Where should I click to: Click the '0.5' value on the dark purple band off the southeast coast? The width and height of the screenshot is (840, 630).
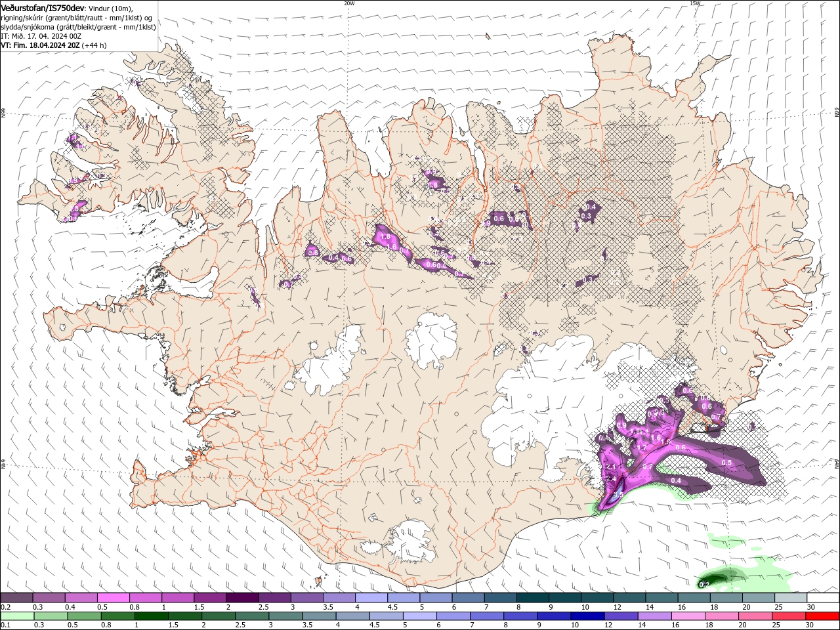pyautogui.click(x=726, y=463)
